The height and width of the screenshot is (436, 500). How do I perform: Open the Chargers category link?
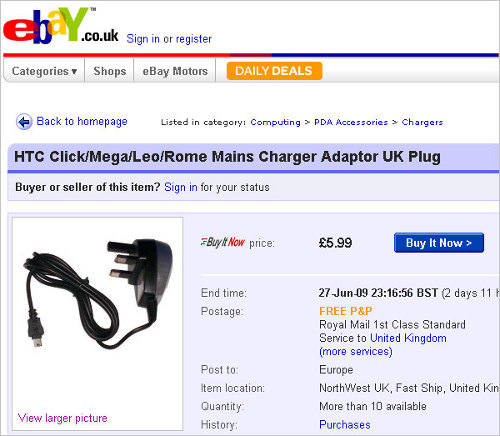click(422, 122)
